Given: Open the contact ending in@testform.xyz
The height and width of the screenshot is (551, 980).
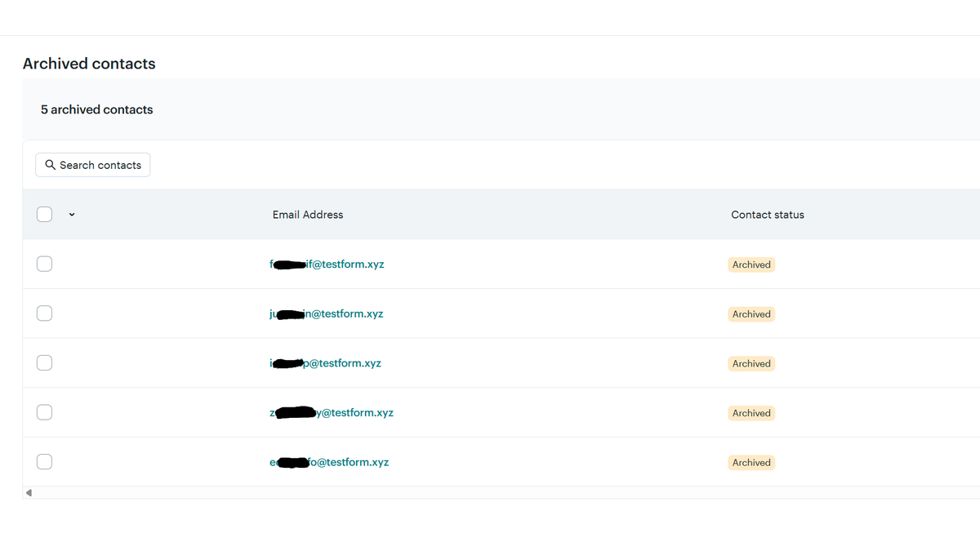Looking at the screenshot, I should (326, 313).
